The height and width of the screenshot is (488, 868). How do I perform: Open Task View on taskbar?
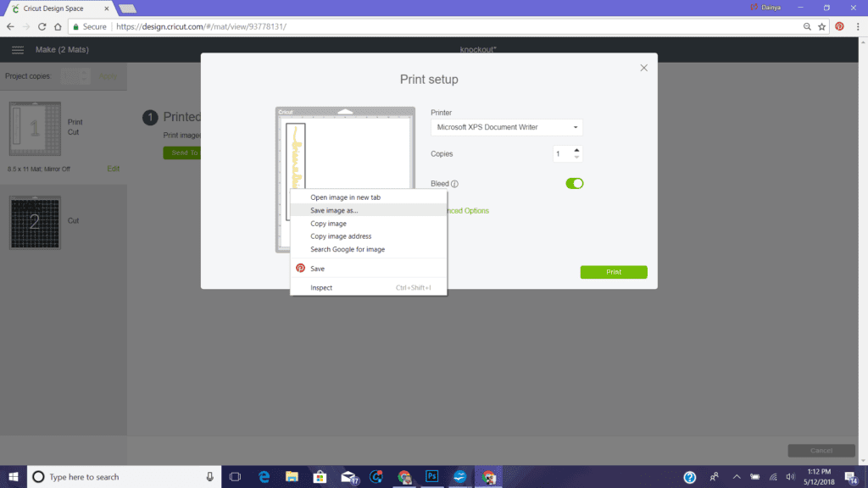pos(236,477)
